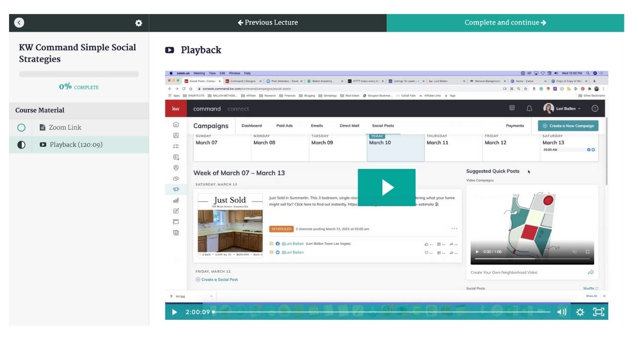The height and width of the screenshot is (362, 644).
Task: Click the video icon beside the Playback heading
Action: click(170, 50)
